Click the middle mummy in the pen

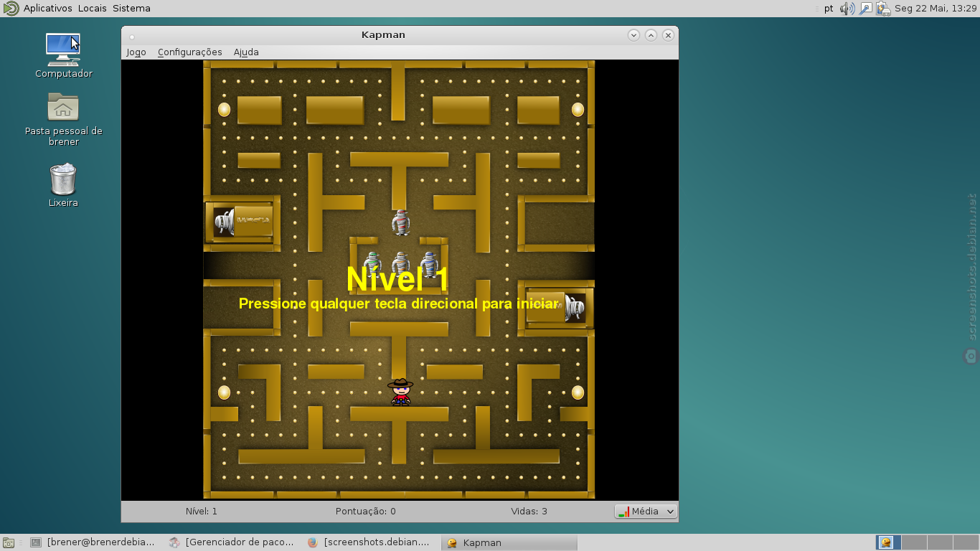pos(401,264)
